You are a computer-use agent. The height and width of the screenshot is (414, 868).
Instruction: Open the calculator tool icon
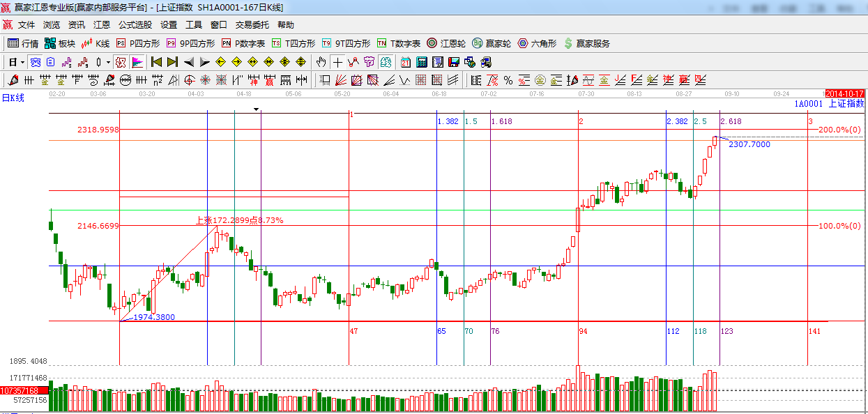coord(421,62)
